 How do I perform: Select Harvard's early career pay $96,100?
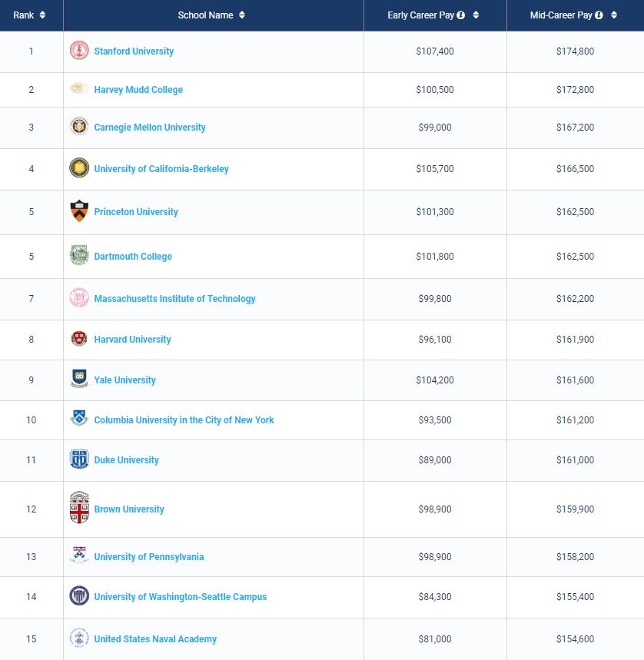point(435,340)
